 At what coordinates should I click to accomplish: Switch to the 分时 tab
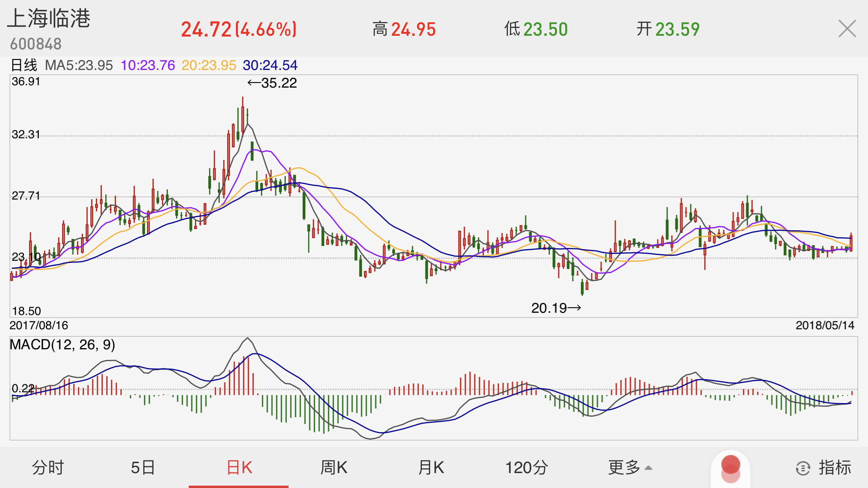pos(48,468)
